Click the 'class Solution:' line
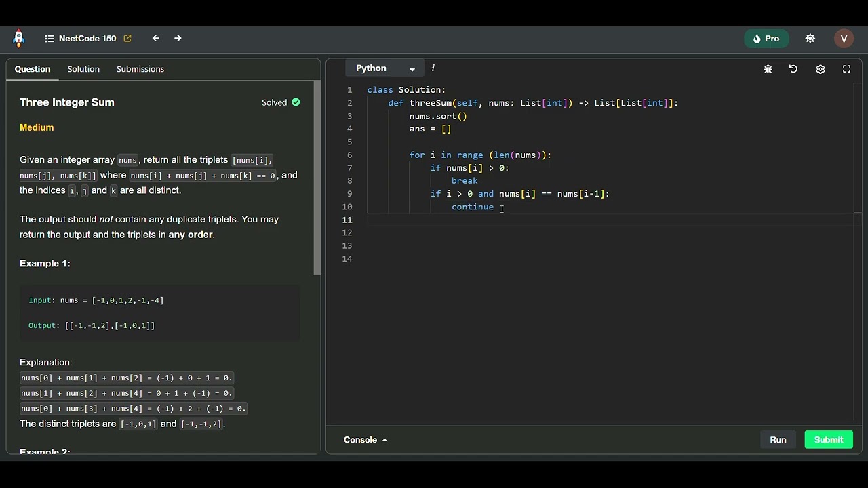Viewport: 868px width, 488px height. point(406,90)
